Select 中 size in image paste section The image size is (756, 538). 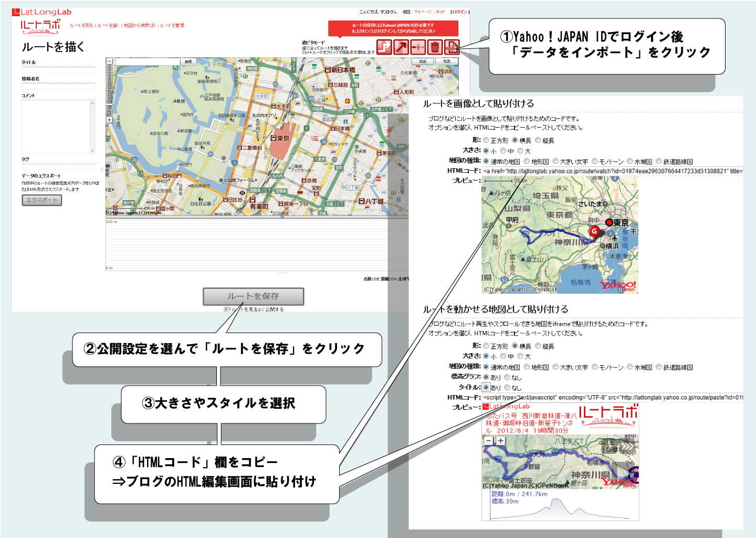[503, 151]
